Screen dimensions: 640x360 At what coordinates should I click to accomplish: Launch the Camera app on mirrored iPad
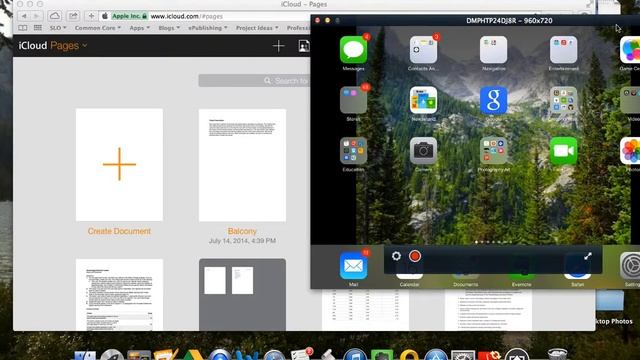423,151
